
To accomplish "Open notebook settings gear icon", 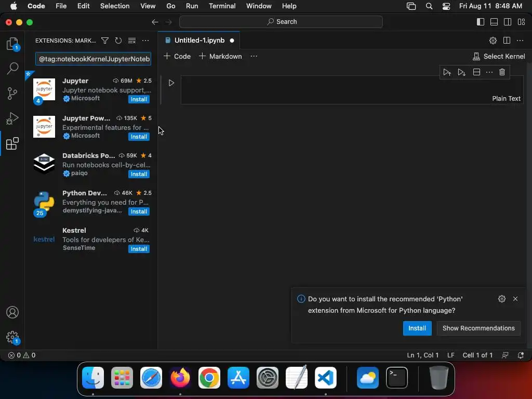I will click(x=493, y=41).
